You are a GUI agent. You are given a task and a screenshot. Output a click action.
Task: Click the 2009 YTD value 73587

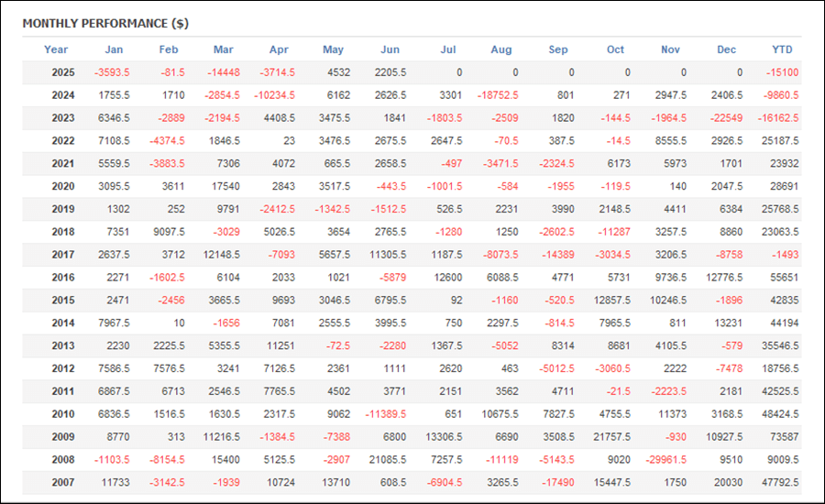(x=785, y=437)
